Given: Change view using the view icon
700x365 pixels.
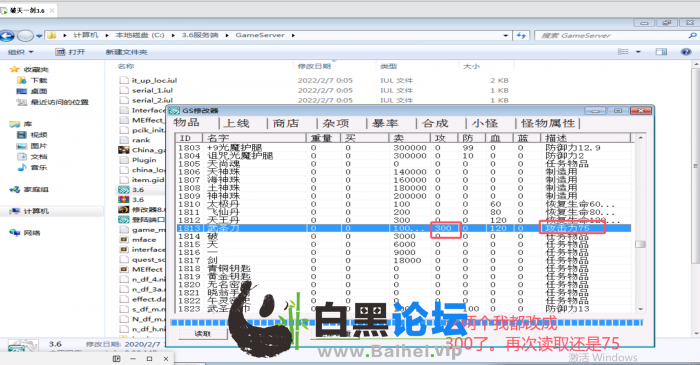Looking at the screenshot, I should pos(623,52).
